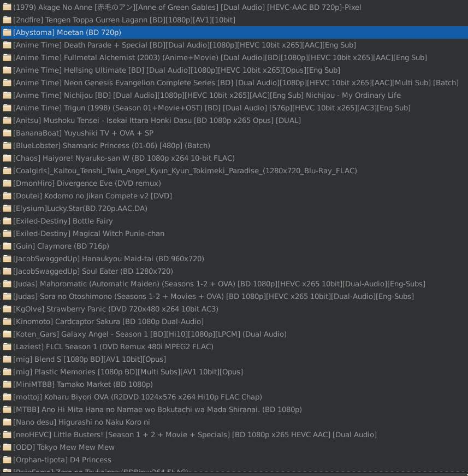Click the '[mig] Plastic Memories' name

click(x=128, y=372)
